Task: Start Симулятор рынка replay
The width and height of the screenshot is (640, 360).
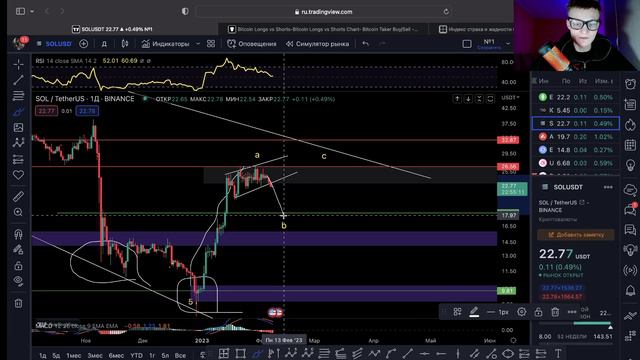Action: click(318, 44)
